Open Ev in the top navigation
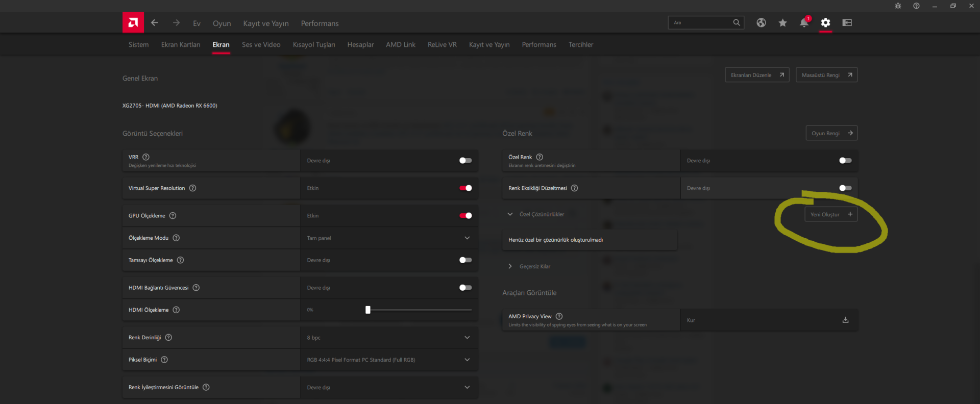 197,23
